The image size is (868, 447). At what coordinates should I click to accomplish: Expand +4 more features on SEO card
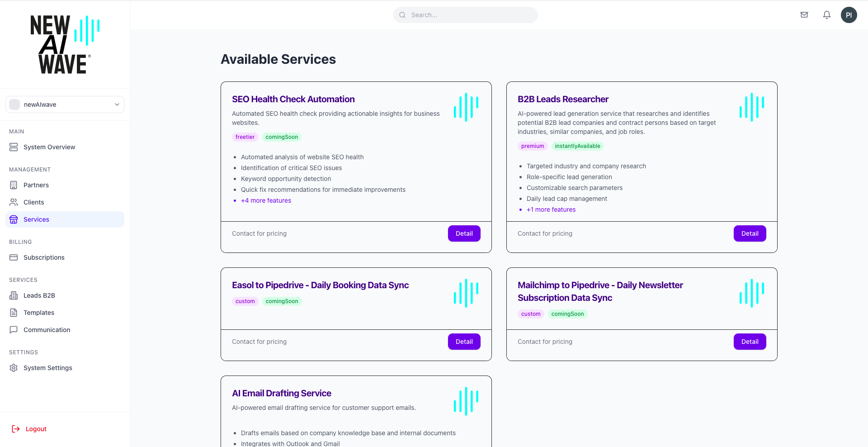click(266, 200)
